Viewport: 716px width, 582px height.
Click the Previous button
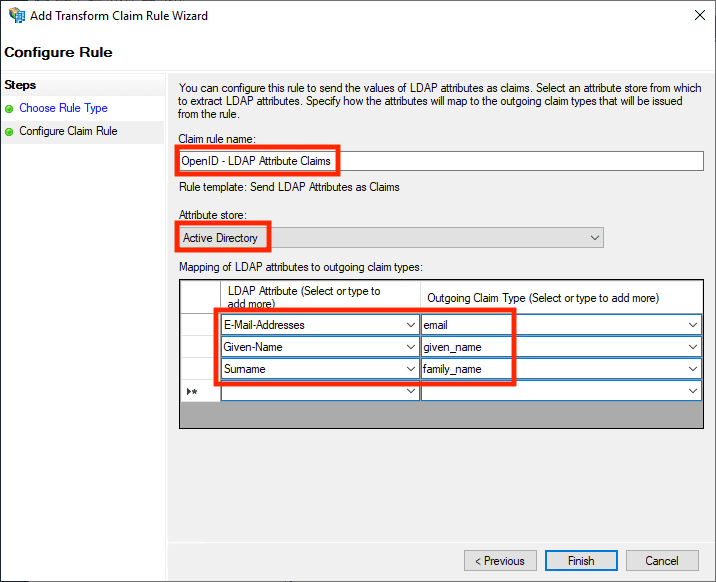pyautogui.click(x=500, y=561)
